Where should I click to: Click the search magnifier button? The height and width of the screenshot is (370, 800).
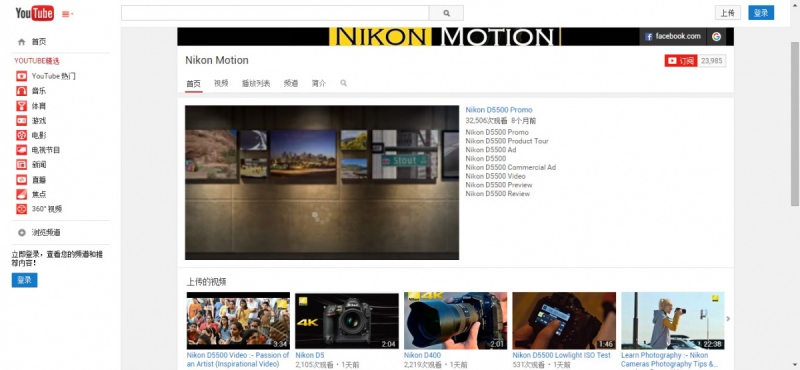446,13
